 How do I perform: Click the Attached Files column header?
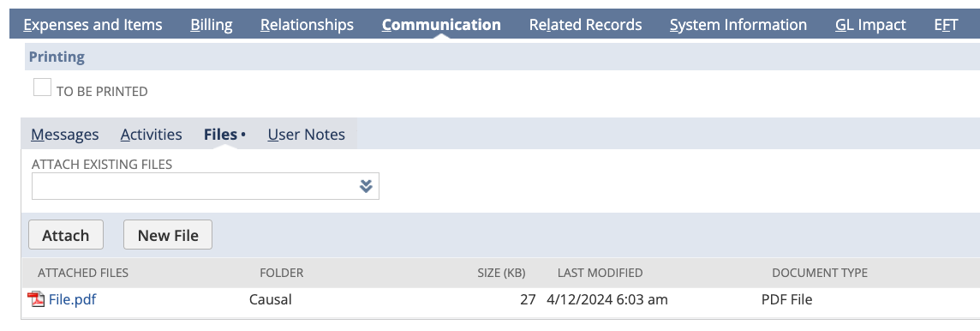pyautogui.click(x=83, y=273)
